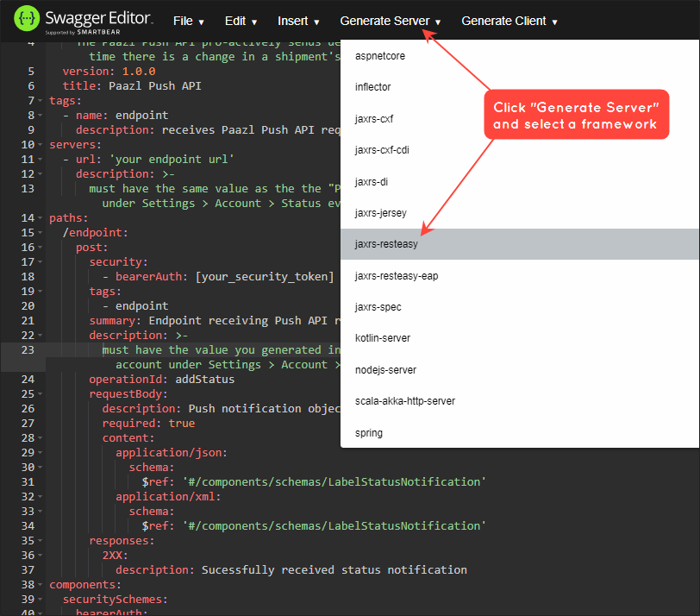Collapse the description fold at line 12

click(41, 174)
